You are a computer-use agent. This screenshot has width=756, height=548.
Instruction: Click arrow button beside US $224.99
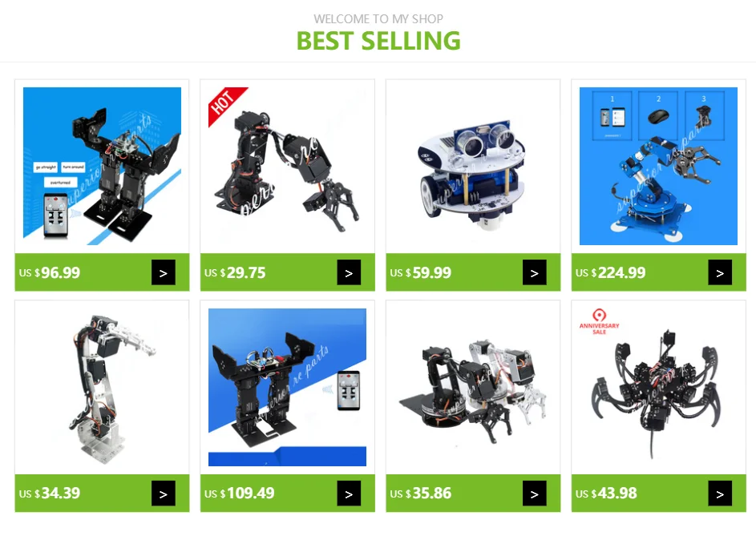point(720,272)
